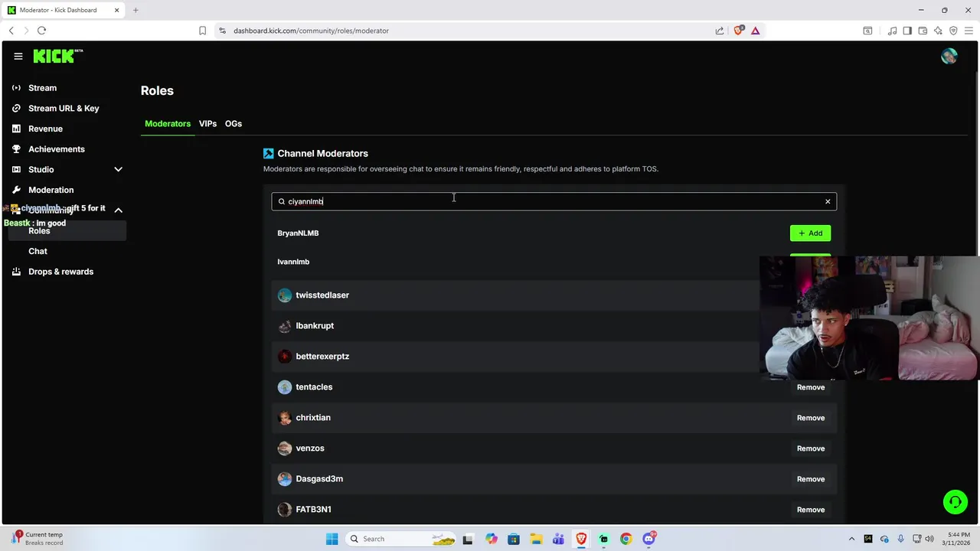
Task: Open the hamburger sidebar menu
Action: (18, 56)
